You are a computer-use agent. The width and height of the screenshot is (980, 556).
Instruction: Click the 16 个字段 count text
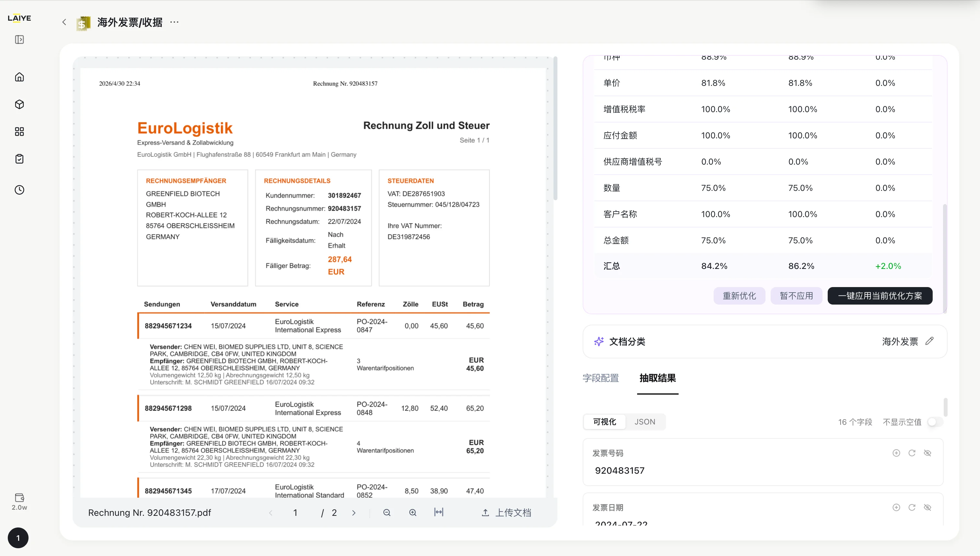(x=855, y=422)
